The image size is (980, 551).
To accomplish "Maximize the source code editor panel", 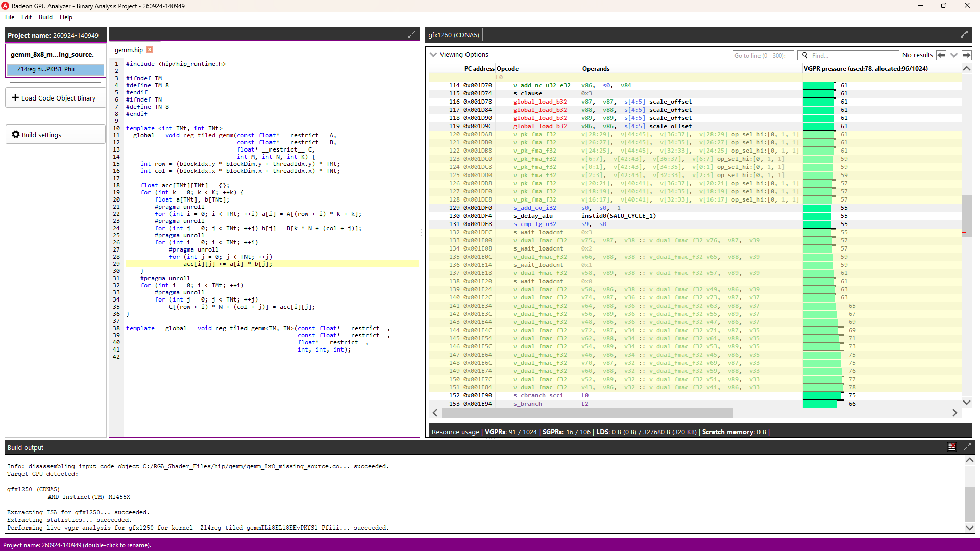I will point(412,35).
